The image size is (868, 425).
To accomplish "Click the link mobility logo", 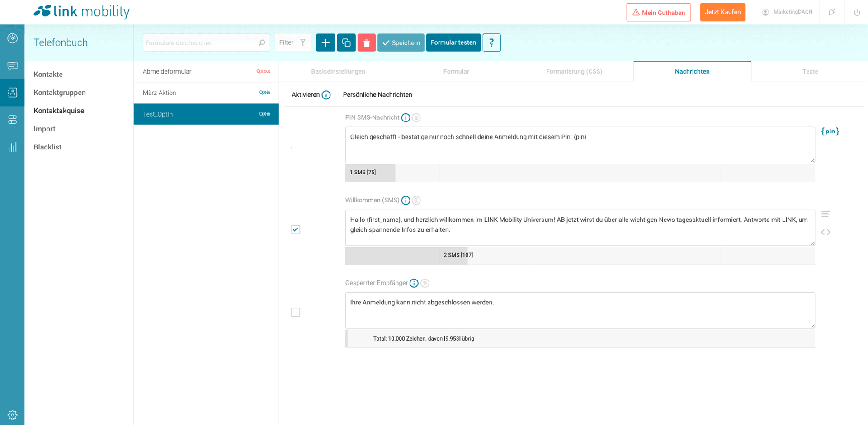I will coord(82,11).
